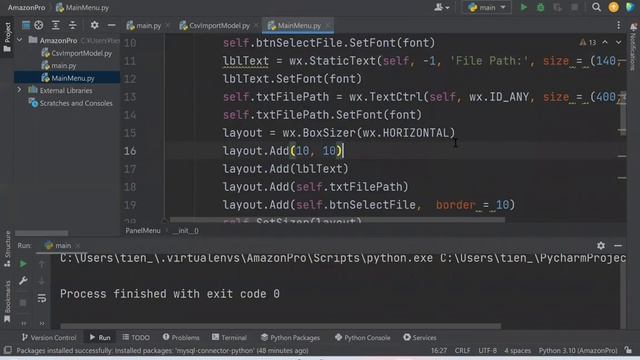
Task: Select Opened File target icon in Project panel
Action: pyautogui.click(x=39, y=25)
